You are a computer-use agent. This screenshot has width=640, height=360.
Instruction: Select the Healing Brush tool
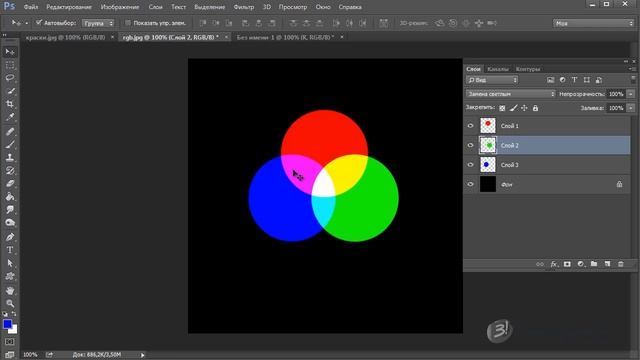(10, 131)
